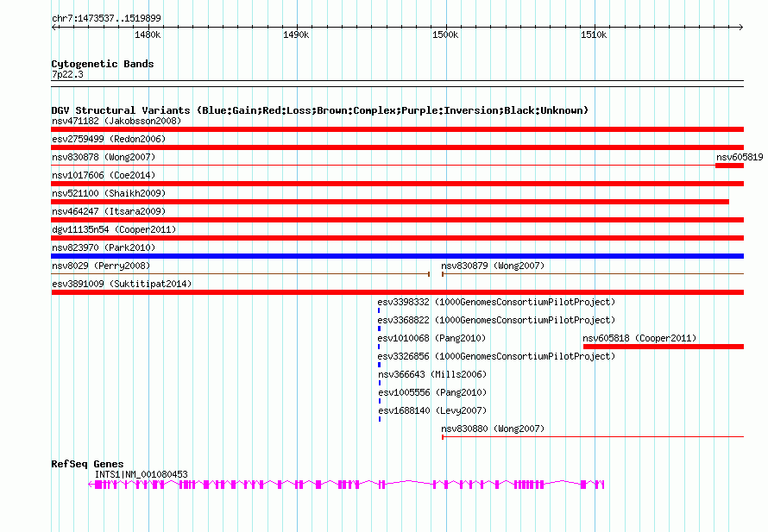Open variant dgv11135n54 (Cooper2011) label

(114, 229)
